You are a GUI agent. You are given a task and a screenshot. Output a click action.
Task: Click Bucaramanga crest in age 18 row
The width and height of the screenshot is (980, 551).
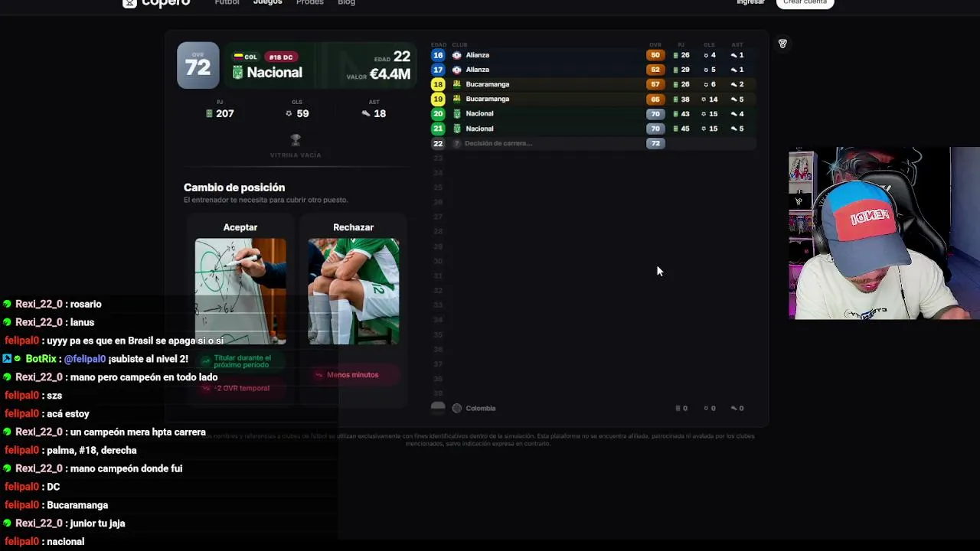pyautogui.click(x=457, y=84)
